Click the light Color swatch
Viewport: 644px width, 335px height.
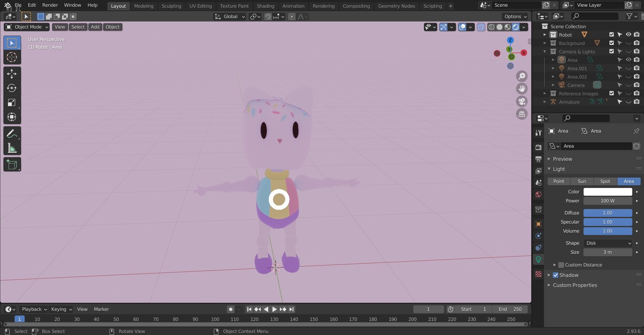coord(607,192)
